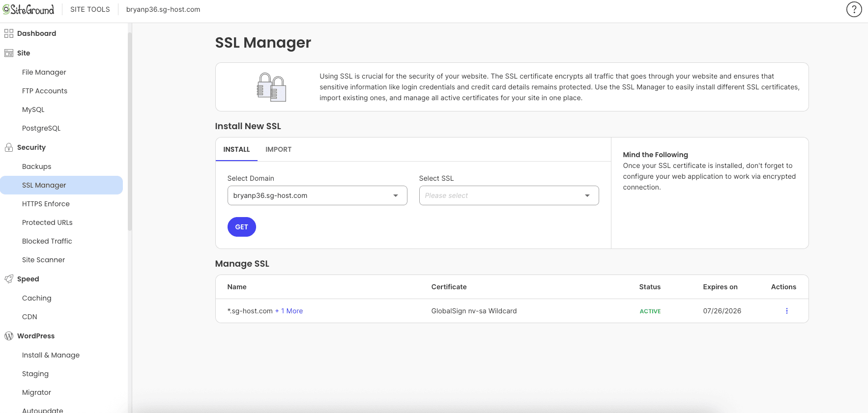Image resolution: width=868 pixels, height=413 pixels.
Task: Click the 07/26/2026 expiry date
Action: (x=722, y=311)
